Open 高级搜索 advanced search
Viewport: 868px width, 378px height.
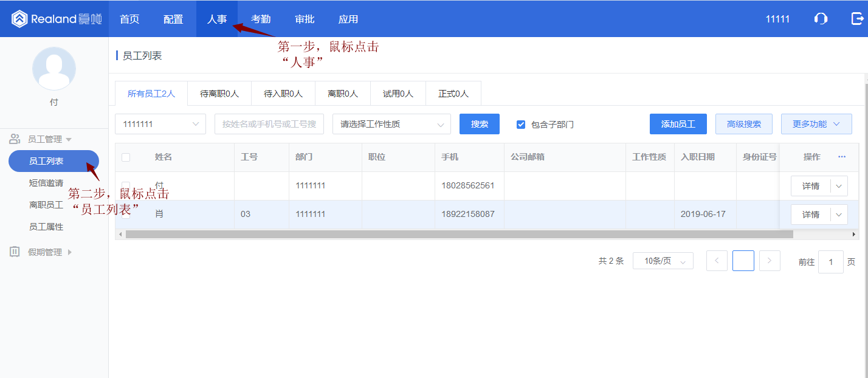click(743, 124)
